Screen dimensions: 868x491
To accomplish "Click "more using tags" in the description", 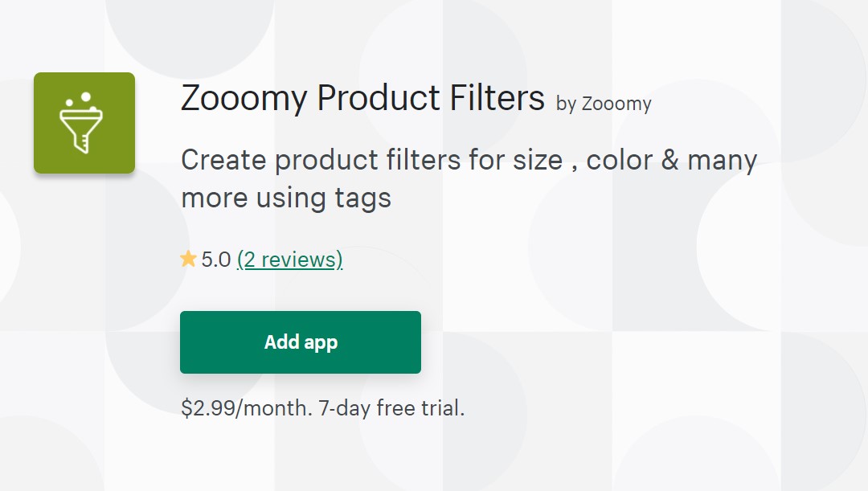I will (x=286, y=198).
